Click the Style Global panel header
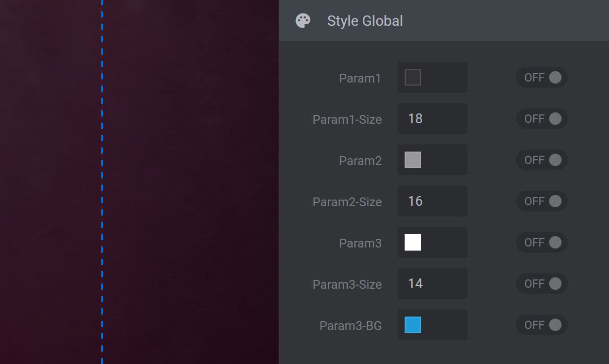This screenshot has width=609, height=364. [444, 21]
